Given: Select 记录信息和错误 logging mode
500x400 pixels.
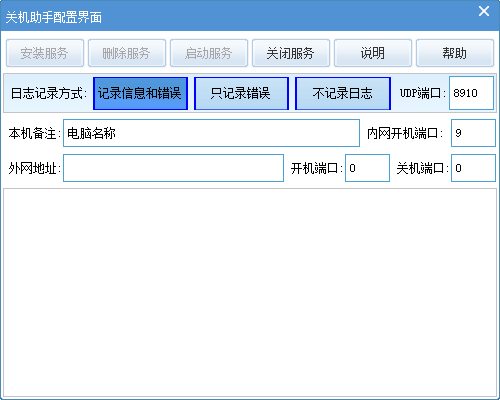Looking at the screenshot, I should (x=140, y=93).
